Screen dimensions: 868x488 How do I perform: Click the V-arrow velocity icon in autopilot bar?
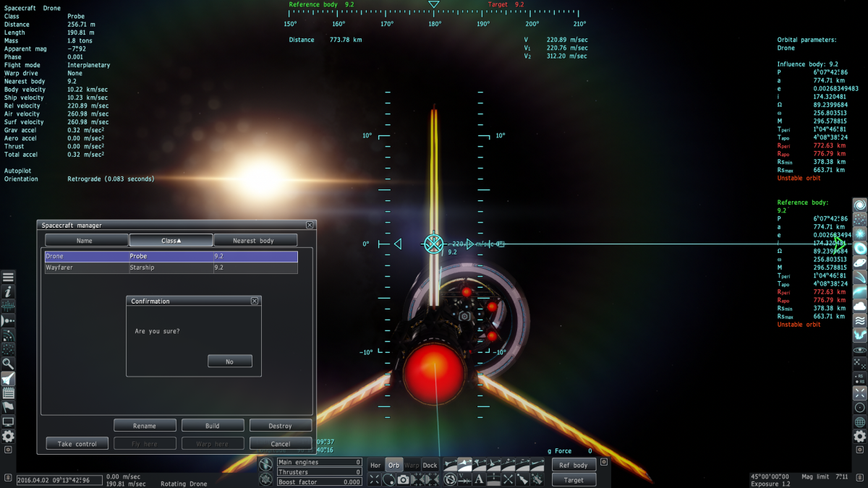464,479
